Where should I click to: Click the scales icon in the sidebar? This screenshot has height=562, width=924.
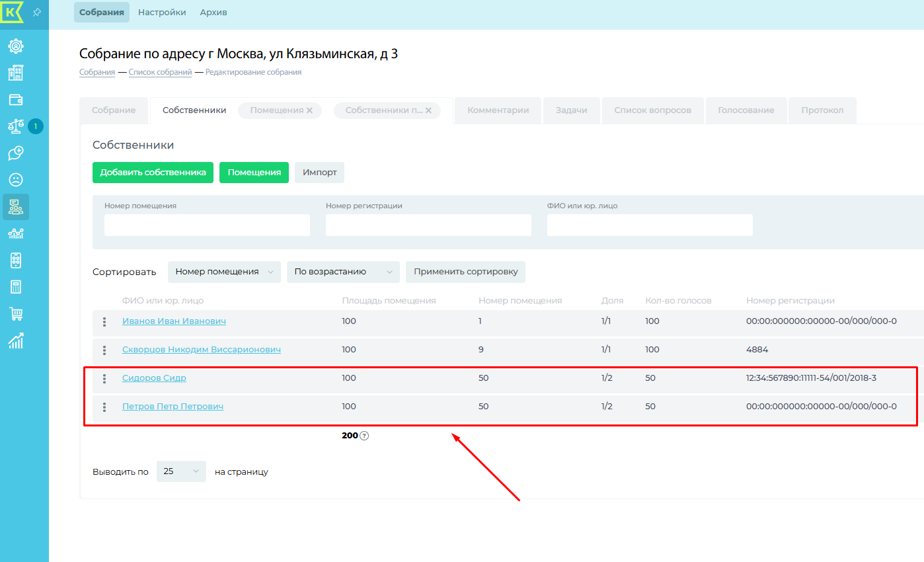(15, 126)
